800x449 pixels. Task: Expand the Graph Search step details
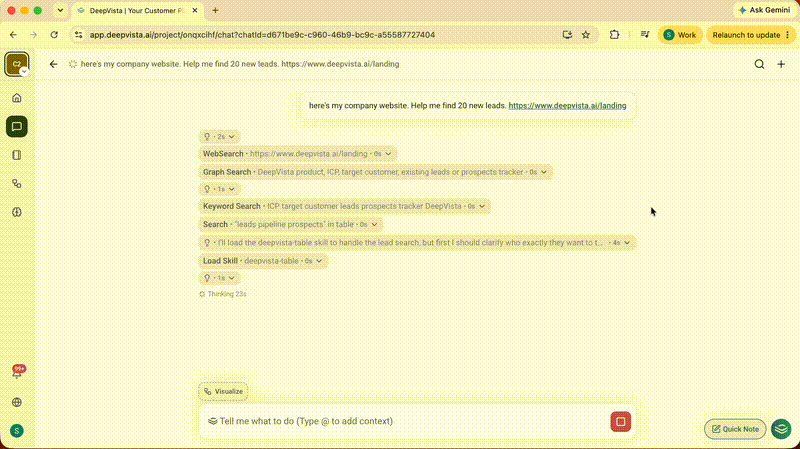click(375, 172)
